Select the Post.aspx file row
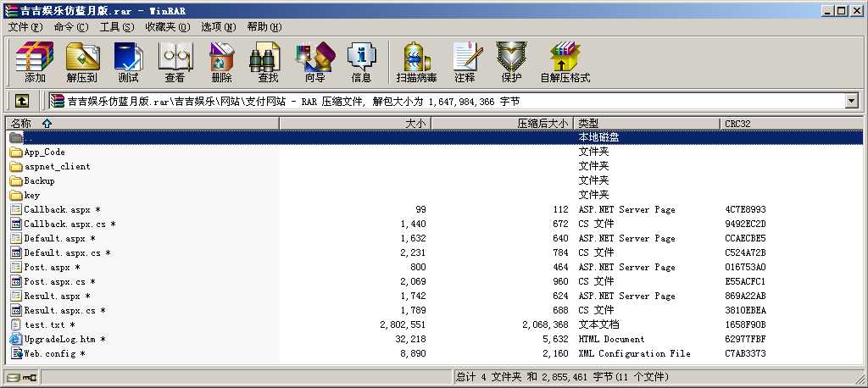 435,268
